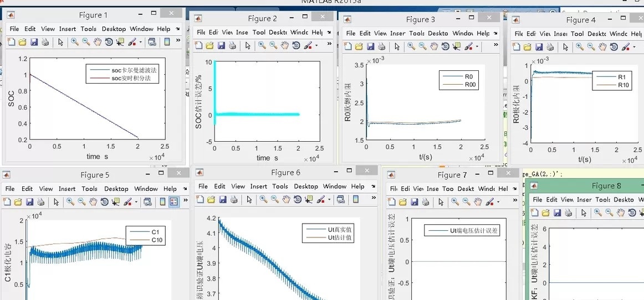Viewport: 644px width, 300px height.
Task: Open Insert menu in Figure 1
Action: (68, 29)
